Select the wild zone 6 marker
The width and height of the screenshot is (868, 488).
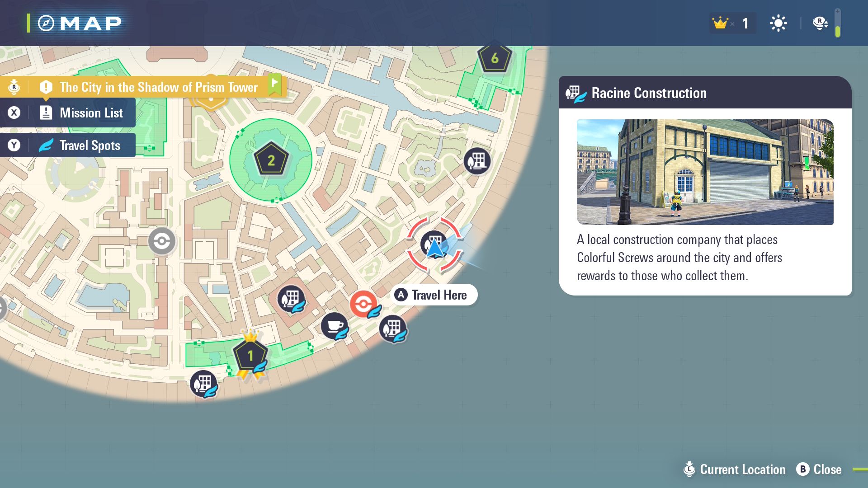pyautogui.click(x=495, y=58)
